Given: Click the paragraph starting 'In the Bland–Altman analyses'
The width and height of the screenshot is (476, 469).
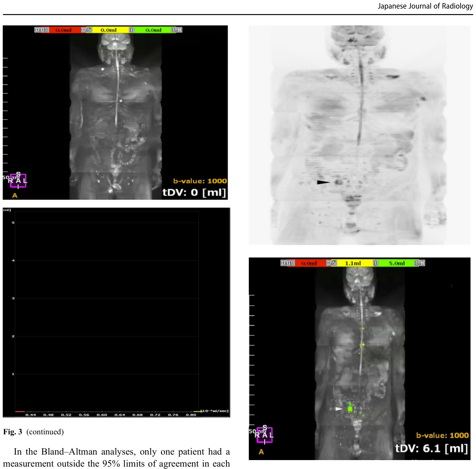Looking at the screenshot, I should (x=116, y=457).
